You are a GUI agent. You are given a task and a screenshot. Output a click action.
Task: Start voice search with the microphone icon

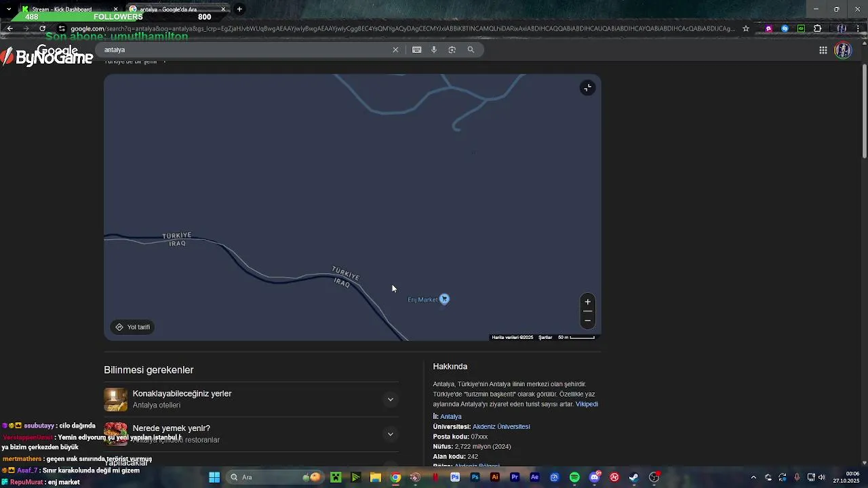point(434,49)
